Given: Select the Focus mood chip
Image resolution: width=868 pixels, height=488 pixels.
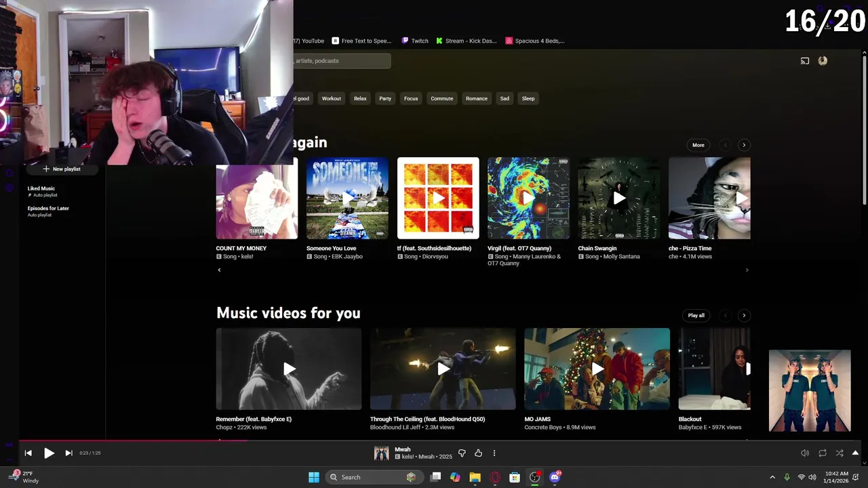Looking at the screenshot, I should click(x=411, y=98).
